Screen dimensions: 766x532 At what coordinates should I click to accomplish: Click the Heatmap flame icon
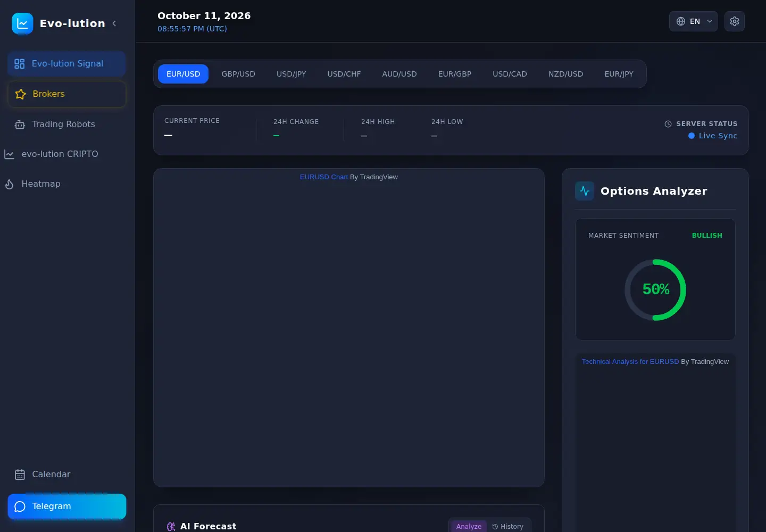10,184
